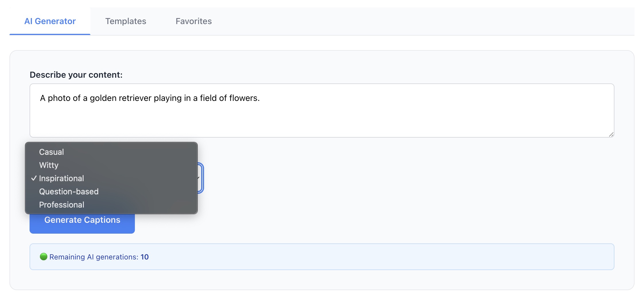The image size is (644, 297).
Task: Choose Witty from the tone list
Action: click(x=111, y=165)
